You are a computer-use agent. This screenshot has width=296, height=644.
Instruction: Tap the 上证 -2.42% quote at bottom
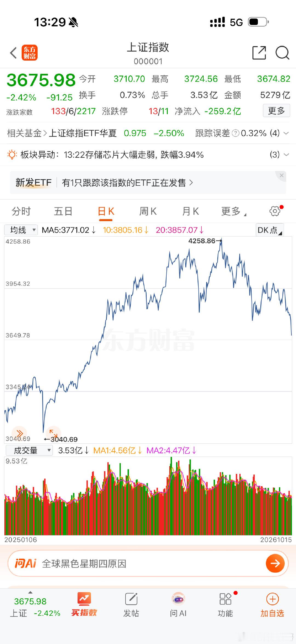[35, 613]
